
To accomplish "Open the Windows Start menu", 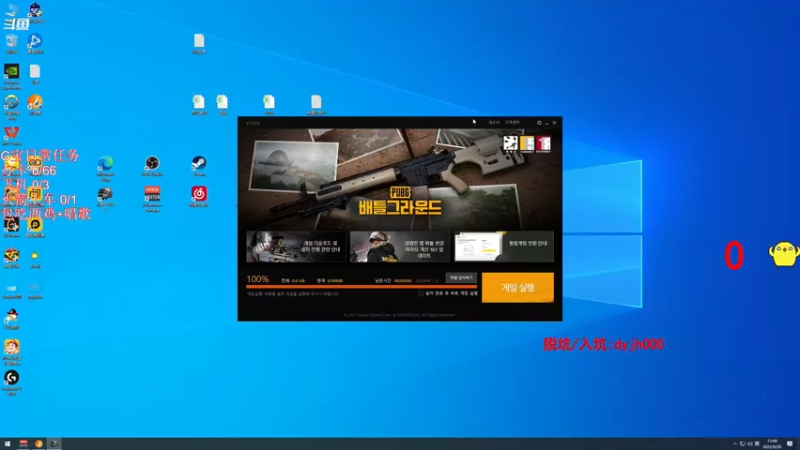I will click(7, 444).
